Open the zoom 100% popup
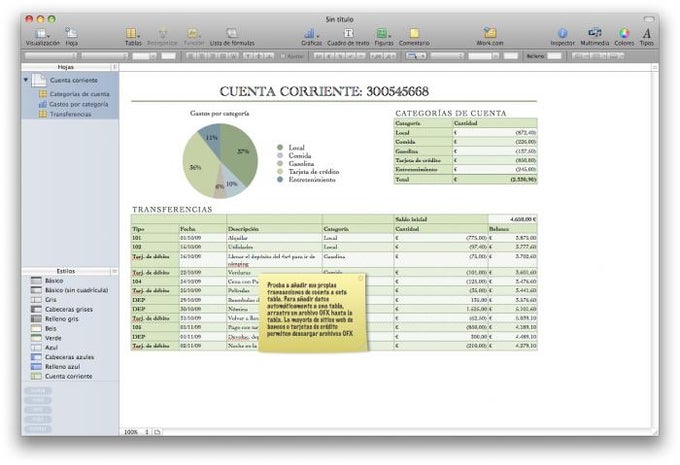 (136, 432)
